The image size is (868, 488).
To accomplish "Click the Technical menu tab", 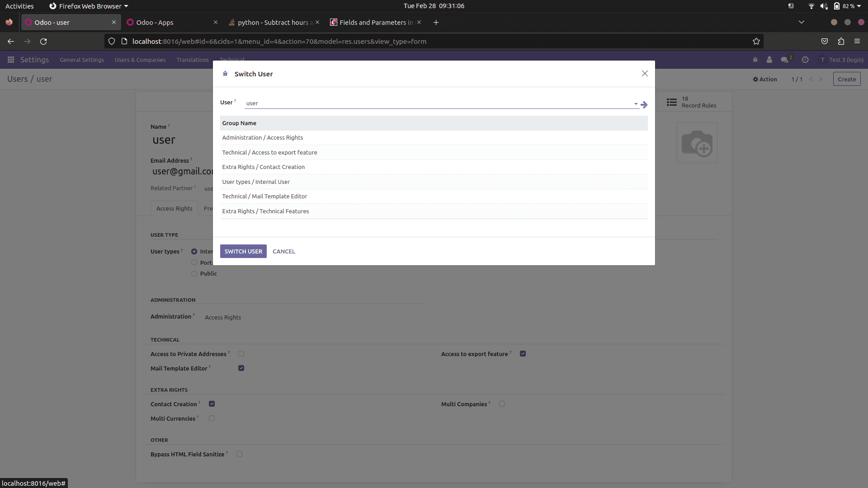I will coord(232,59).
